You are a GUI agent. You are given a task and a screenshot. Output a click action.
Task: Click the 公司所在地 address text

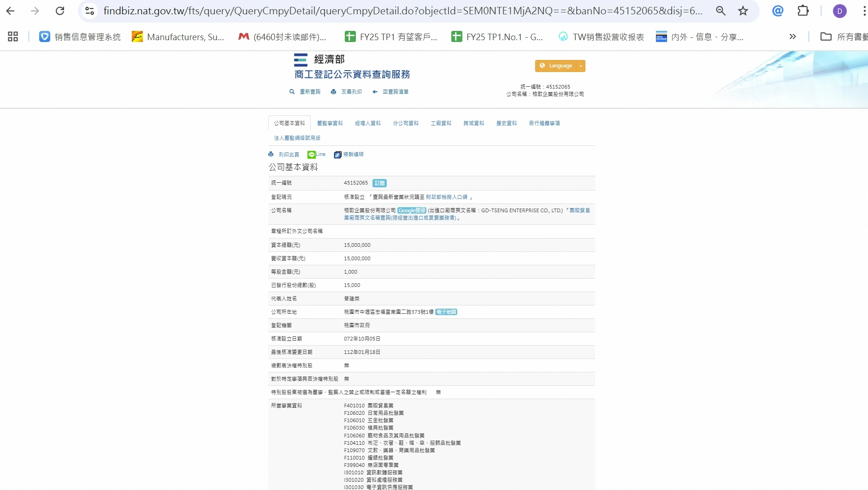coord(389,312)
